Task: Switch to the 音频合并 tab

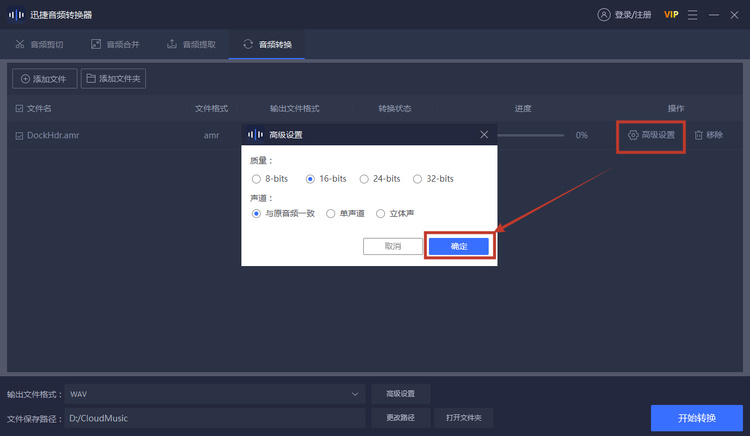Action: (x=115, y=44)
